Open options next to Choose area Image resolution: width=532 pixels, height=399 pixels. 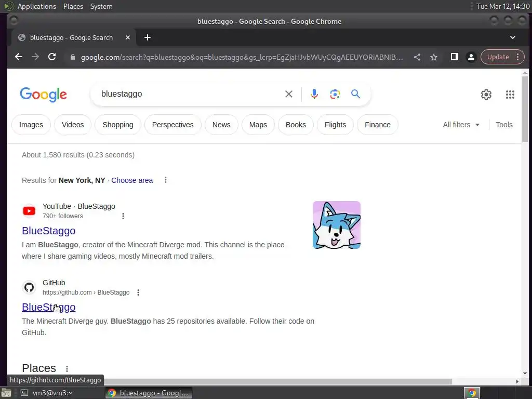click(x=166, y=180)
